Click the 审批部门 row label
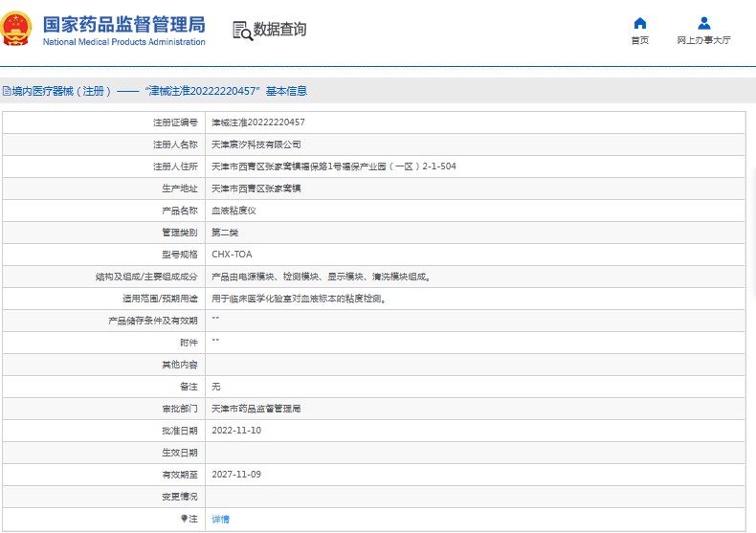The height and width of the screenshot is (533, 756). [180, 409]
